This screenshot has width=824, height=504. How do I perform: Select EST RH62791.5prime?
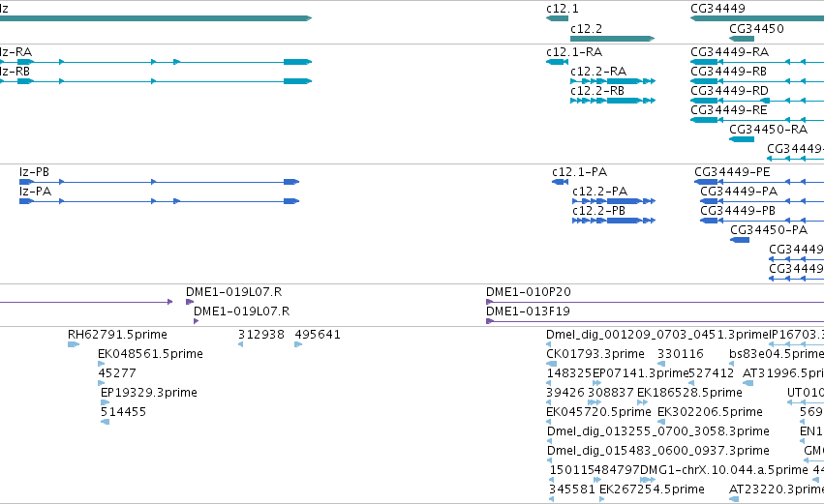tap(74, 344)
